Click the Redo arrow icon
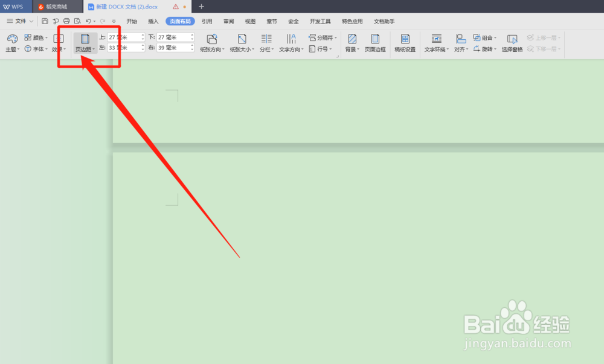The height and width of the screenshot is (364, 604). pos(103,21)
